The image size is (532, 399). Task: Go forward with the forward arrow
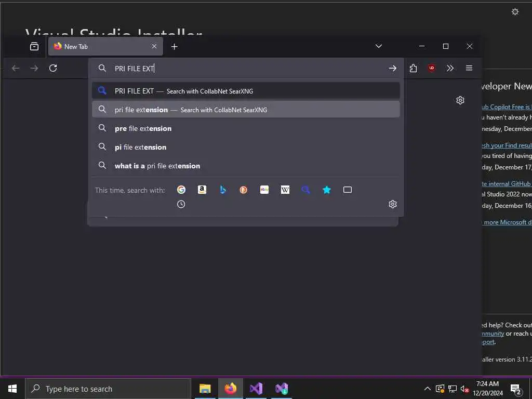click(x=34, y=68)
